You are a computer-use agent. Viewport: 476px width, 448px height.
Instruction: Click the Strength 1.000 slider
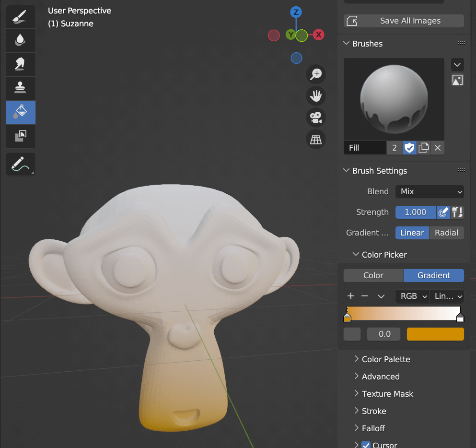pyautogui.click(x=416, y=212)
